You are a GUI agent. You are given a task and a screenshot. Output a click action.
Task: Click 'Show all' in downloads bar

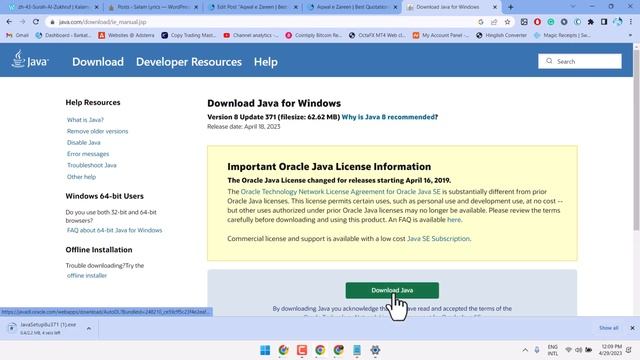tap(609, 328)
